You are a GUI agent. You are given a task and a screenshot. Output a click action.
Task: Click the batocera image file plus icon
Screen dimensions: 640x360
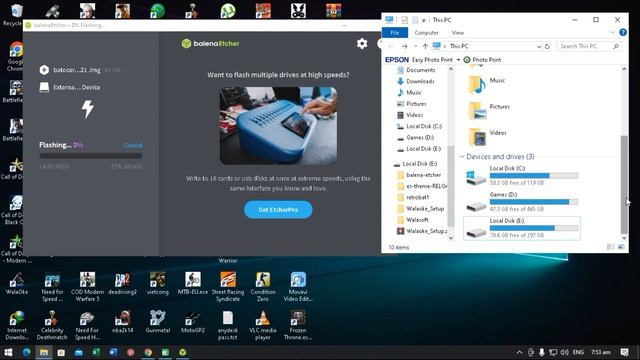44,70
